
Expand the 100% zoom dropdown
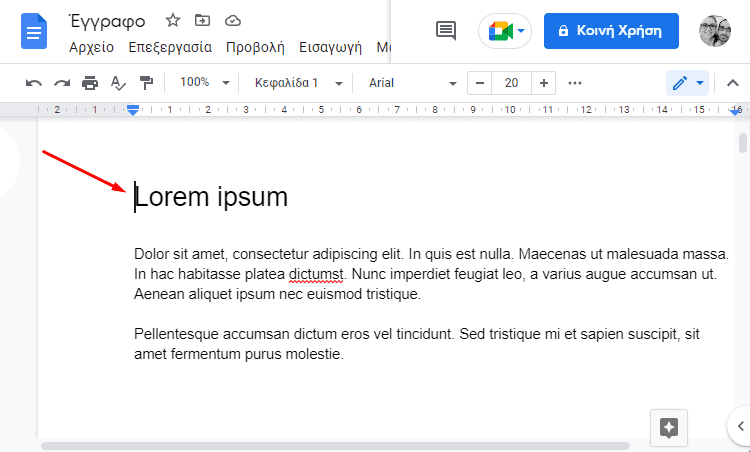204,83
